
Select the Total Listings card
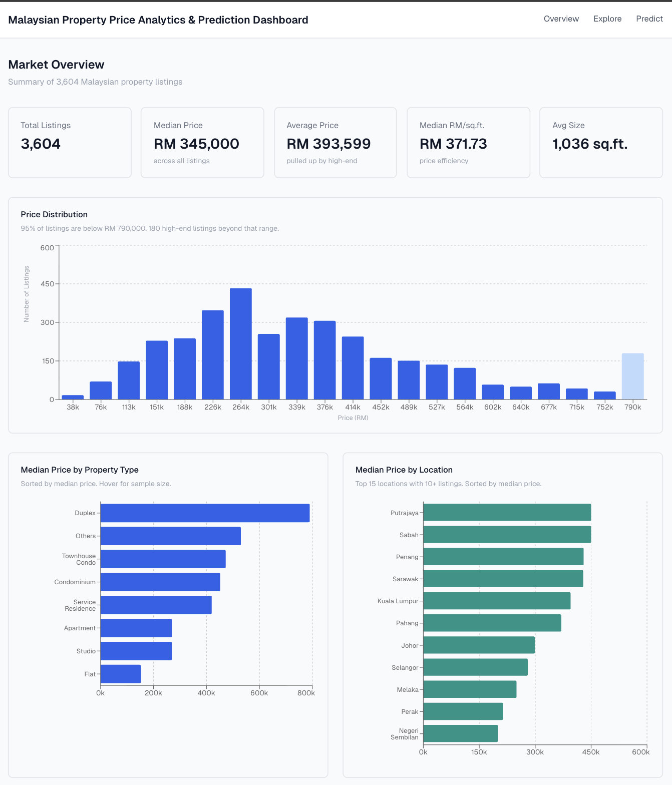[x=70, y=143]
